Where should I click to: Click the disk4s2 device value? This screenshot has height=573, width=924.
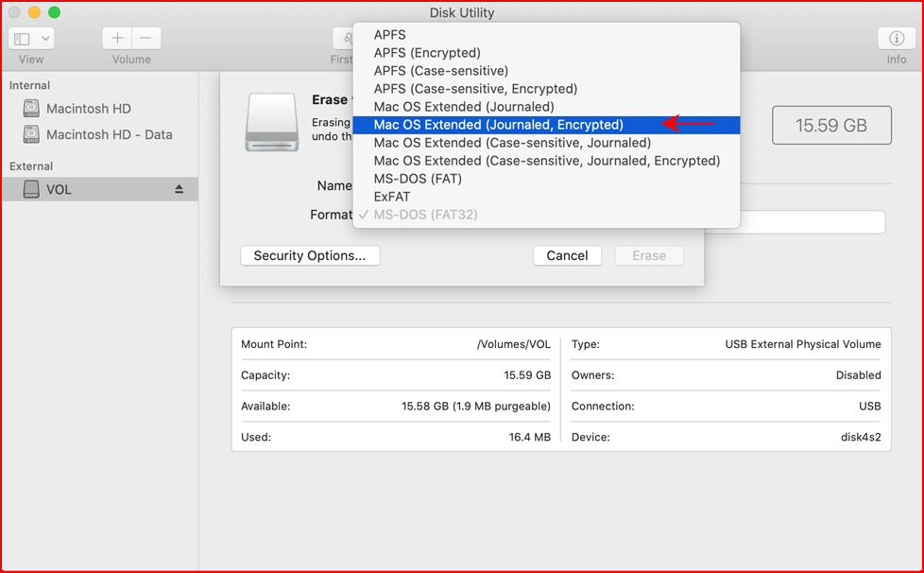pyautogui.click(x=861, y=438)
